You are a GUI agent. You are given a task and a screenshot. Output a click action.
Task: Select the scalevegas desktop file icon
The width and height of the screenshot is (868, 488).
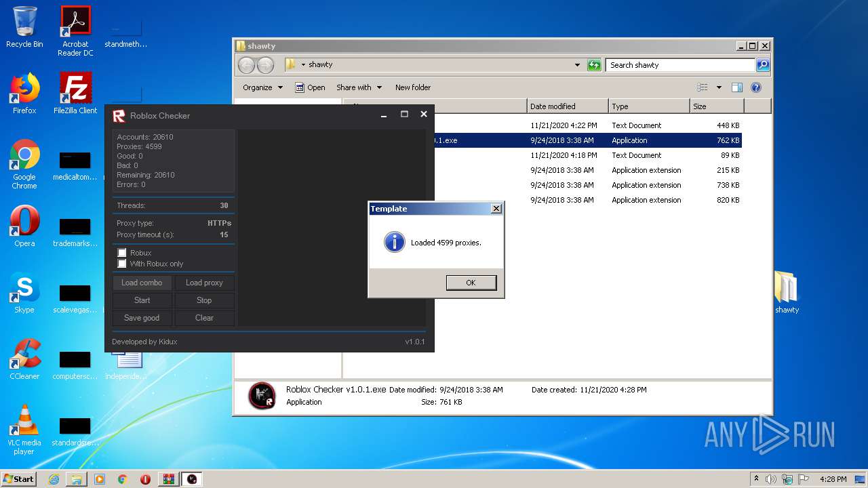click(75, 298)
